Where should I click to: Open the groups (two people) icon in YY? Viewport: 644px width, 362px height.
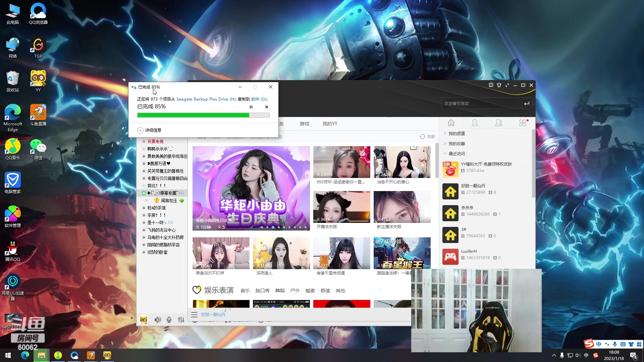pos(499,123)
